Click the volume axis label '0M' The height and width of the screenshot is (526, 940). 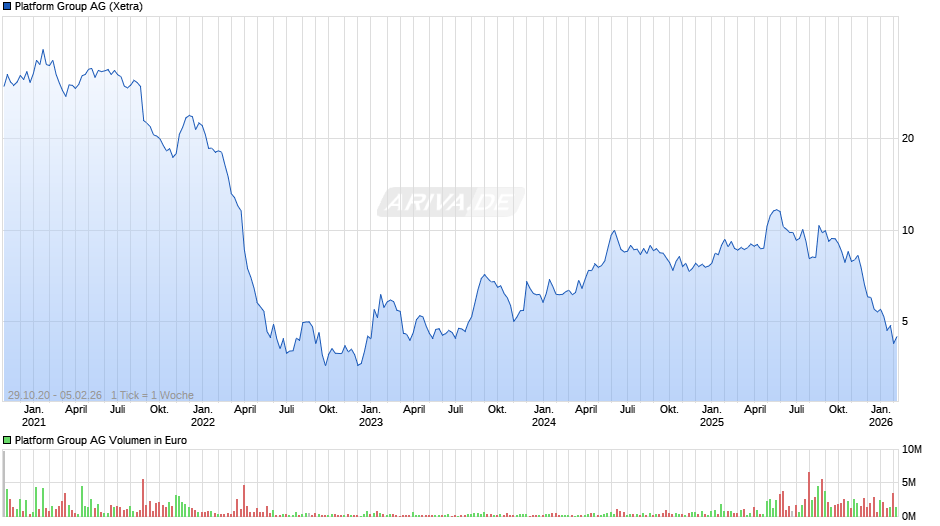(909, 516)
